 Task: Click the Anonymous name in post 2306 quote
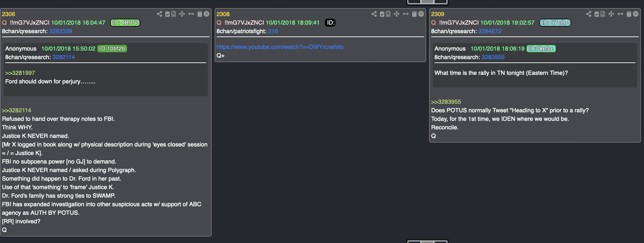tap(21, 49)
